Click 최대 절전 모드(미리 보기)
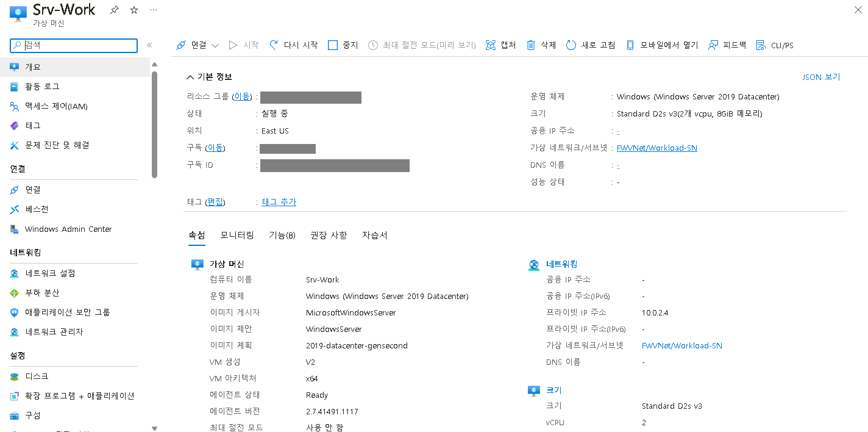 tap(422, 45)
